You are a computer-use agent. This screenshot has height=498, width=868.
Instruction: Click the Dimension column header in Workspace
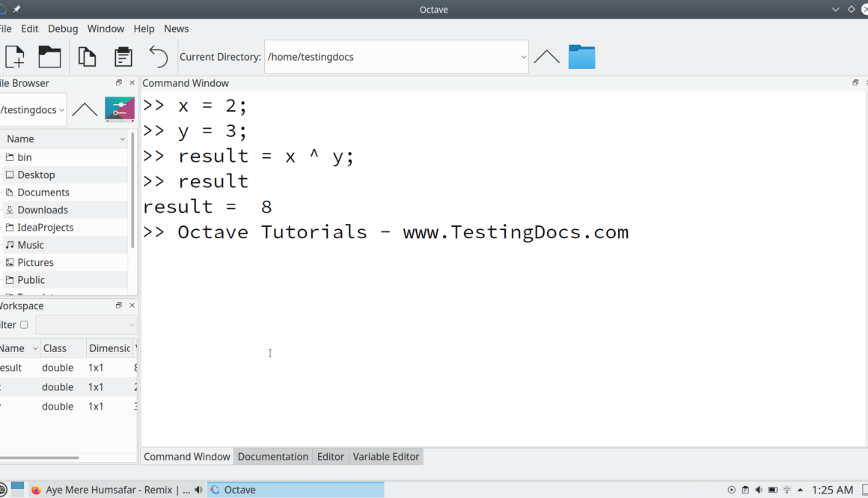(109, 348)
